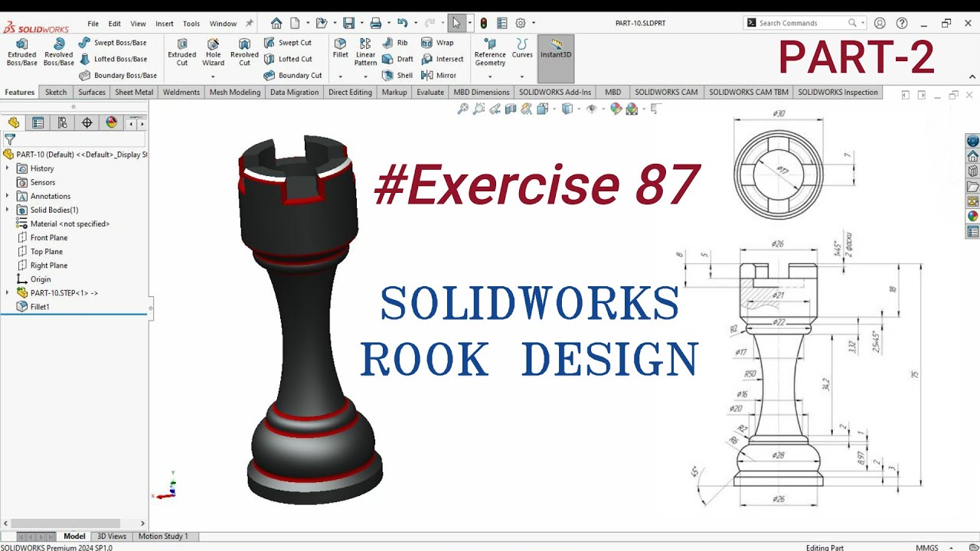Select the Revolved Cut tool
The image size is (980, 551).
[244, 52]
